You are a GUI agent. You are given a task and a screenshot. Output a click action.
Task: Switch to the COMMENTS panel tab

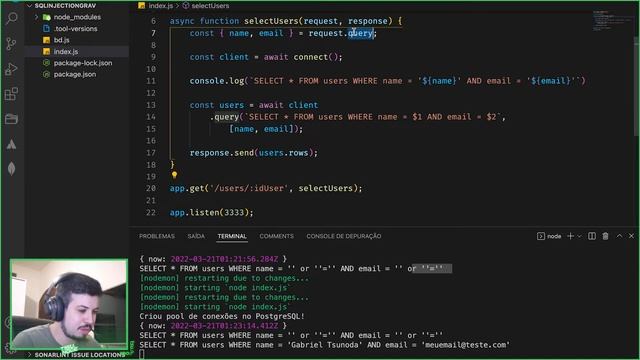(x=276, y=236)
